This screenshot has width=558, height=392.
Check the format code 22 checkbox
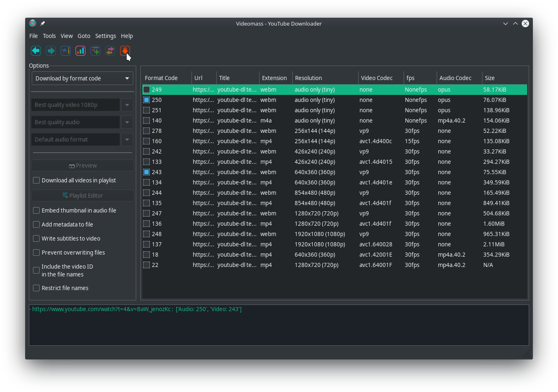click(x=147, y=265)
